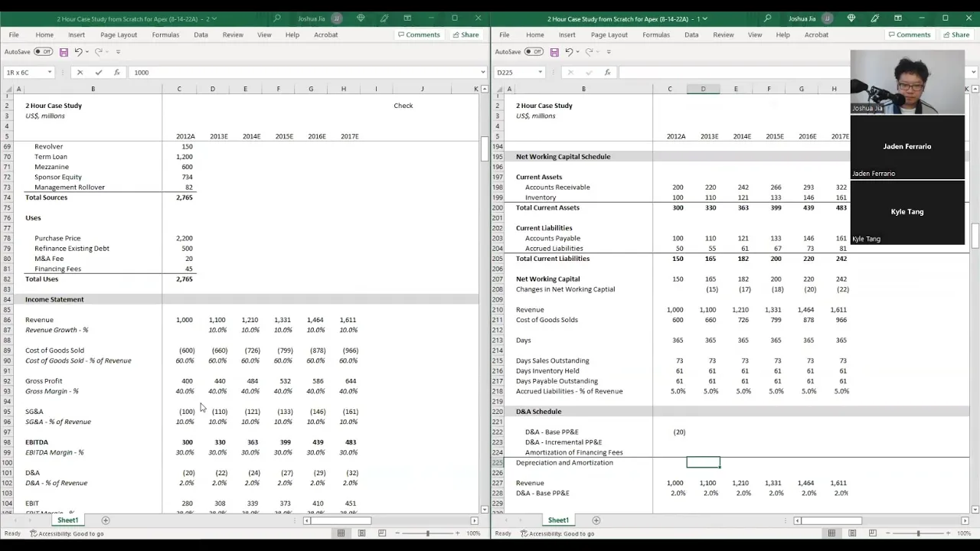This screenshot has height=551, width=980.
Task: Open the Undo history dropdown in right window
Action: tap(578, 52)
